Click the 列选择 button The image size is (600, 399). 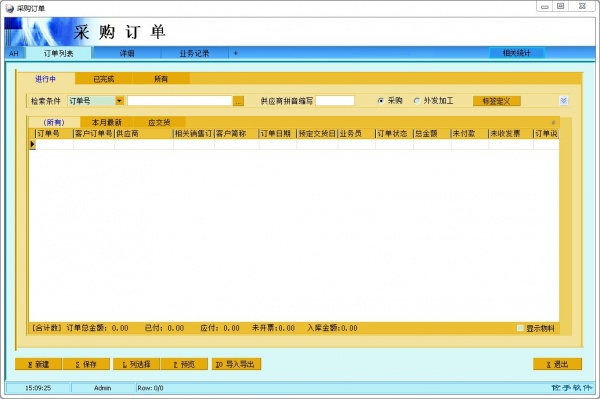(137, 364)
